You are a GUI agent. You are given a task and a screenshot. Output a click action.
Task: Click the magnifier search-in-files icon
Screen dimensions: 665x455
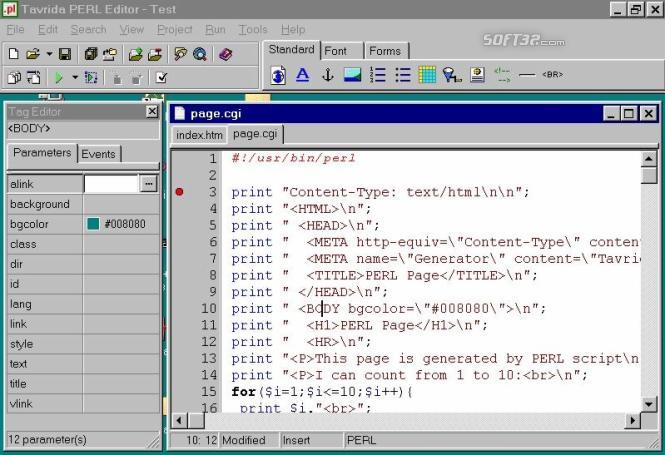point(200,54)
